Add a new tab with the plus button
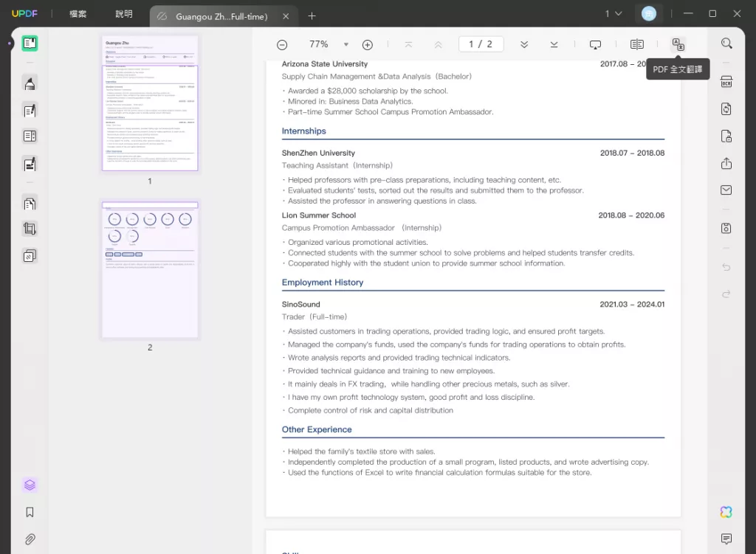 (312, 16)
